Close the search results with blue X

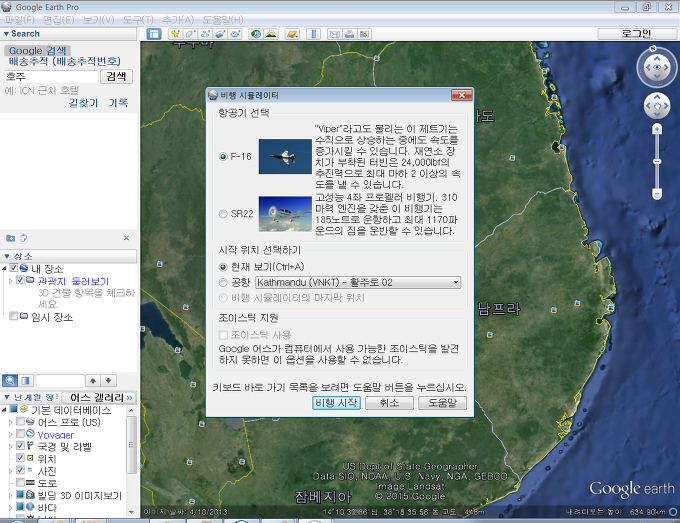tap(126, 238)
